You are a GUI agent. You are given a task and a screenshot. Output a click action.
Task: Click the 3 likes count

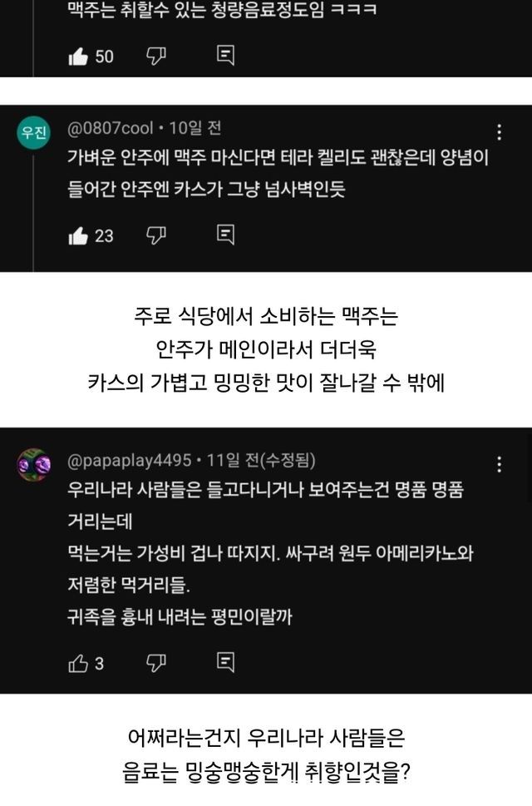pyautogui.click(x=99, y=664)
